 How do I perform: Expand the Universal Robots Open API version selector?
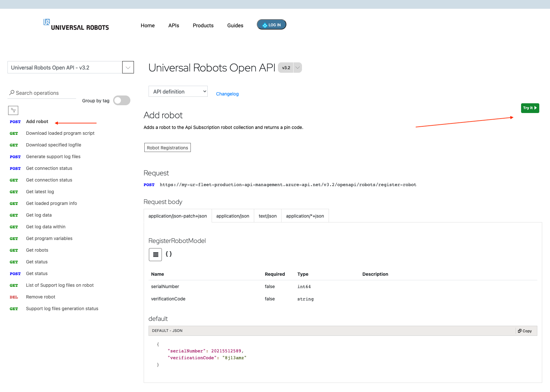pos(128,67)
